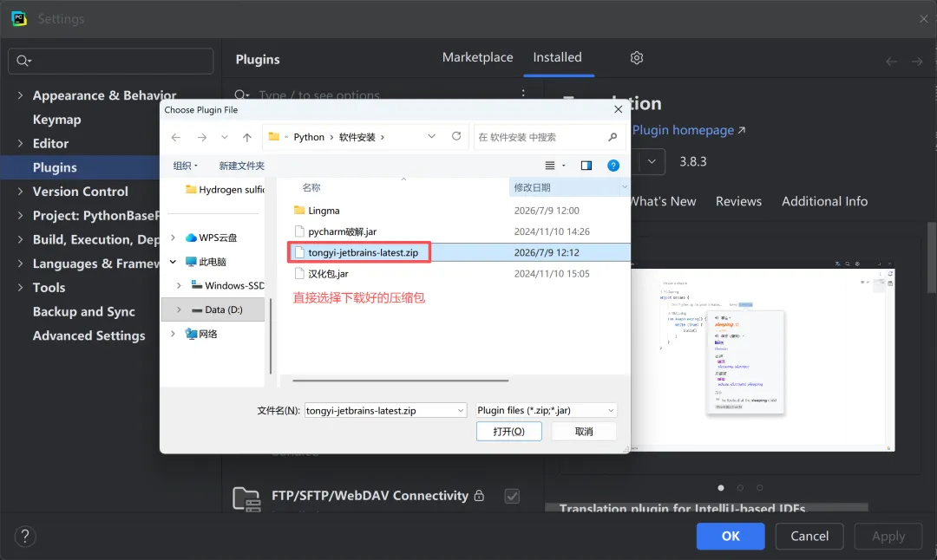Click the lock icon beside FTP/SFTP/WebDAV Connectivity
This screenshot has width=937, height=560.
[x=479, y=496]
